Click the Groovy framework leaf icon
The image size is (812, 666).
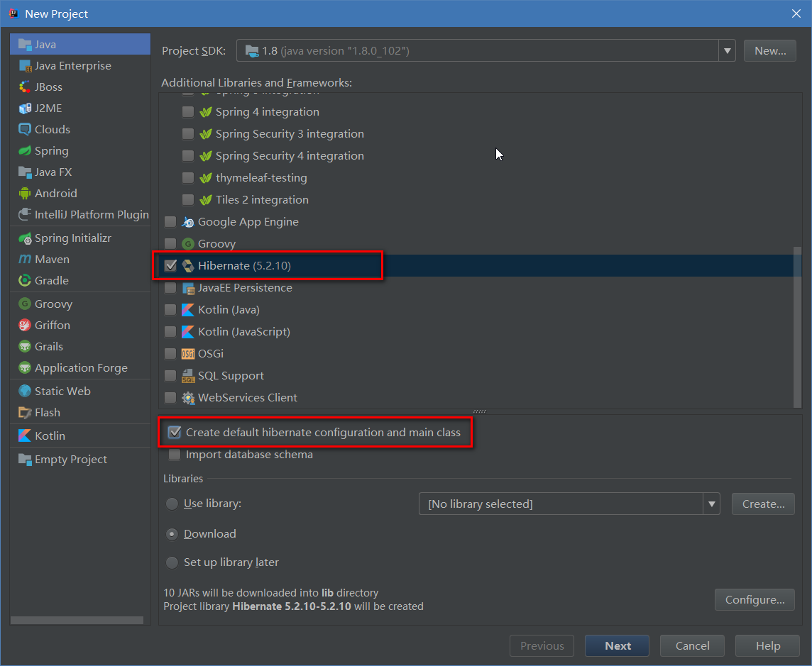188,243
